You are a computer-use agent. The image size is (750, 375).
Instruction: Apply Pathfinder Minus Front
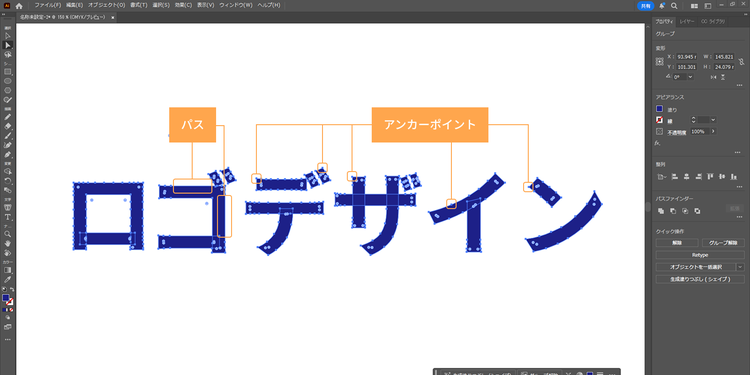[673, 210]
